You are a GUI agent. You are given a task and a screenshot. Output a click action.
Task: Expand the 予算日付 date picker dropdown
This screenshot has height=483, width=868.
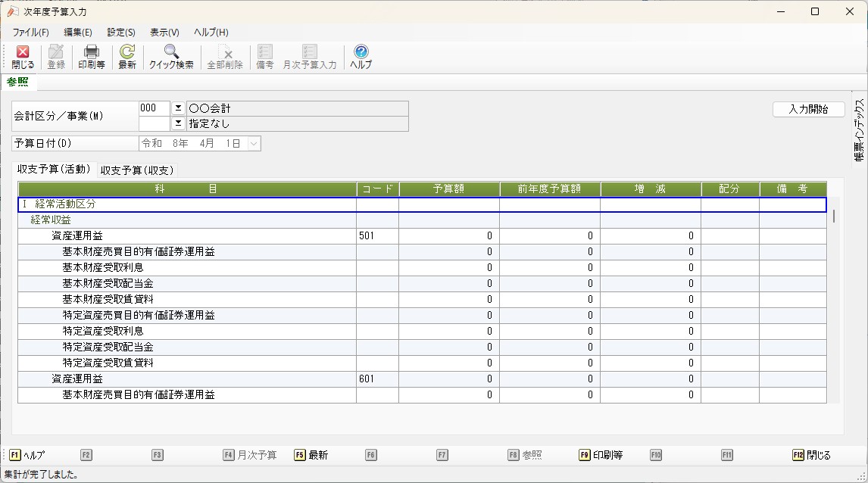point(254,143)
